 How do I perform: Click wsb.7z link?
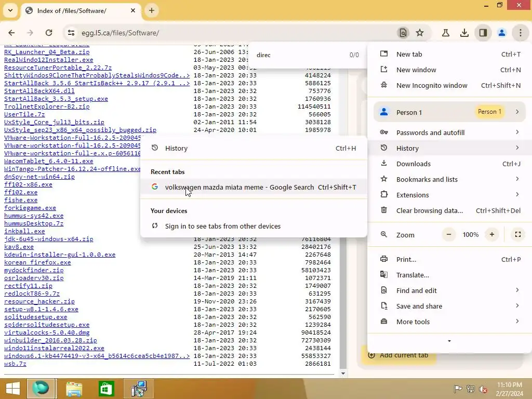(x=15, y=364)
